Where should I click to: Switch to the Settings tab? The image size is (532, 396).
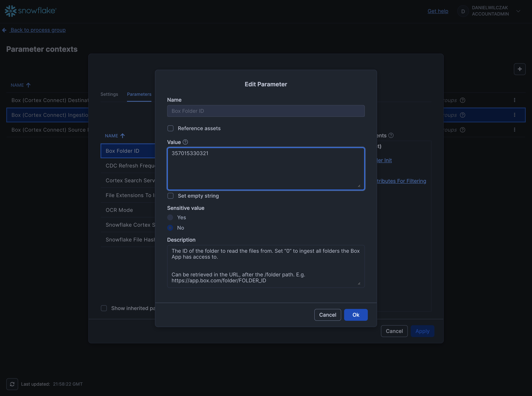[109, 94]
